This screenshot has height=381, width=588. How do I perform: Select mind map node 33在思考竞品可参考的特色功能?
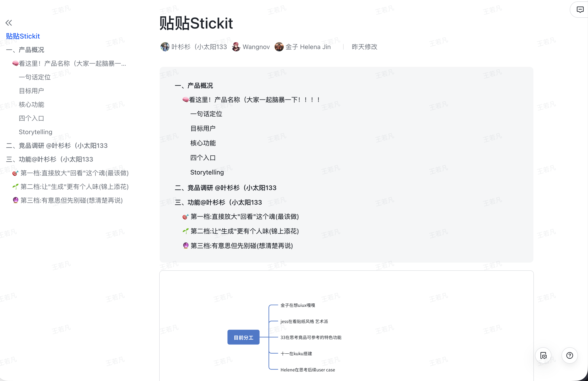311,337
